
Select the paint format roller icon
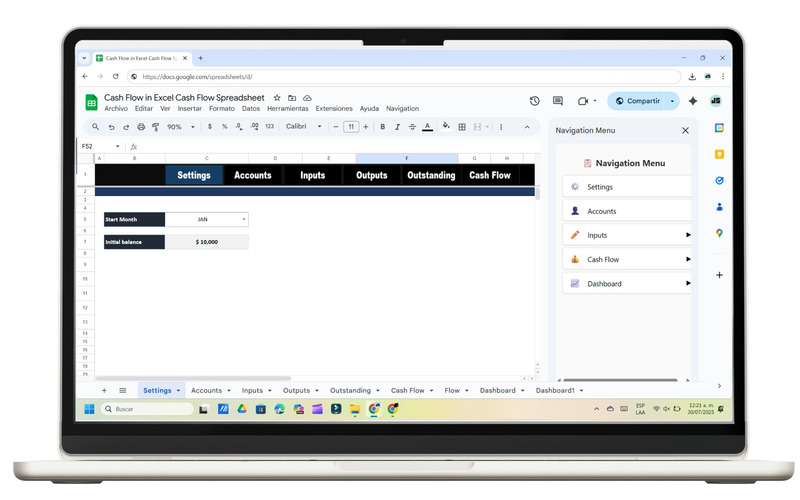click(x=156, y=127)
